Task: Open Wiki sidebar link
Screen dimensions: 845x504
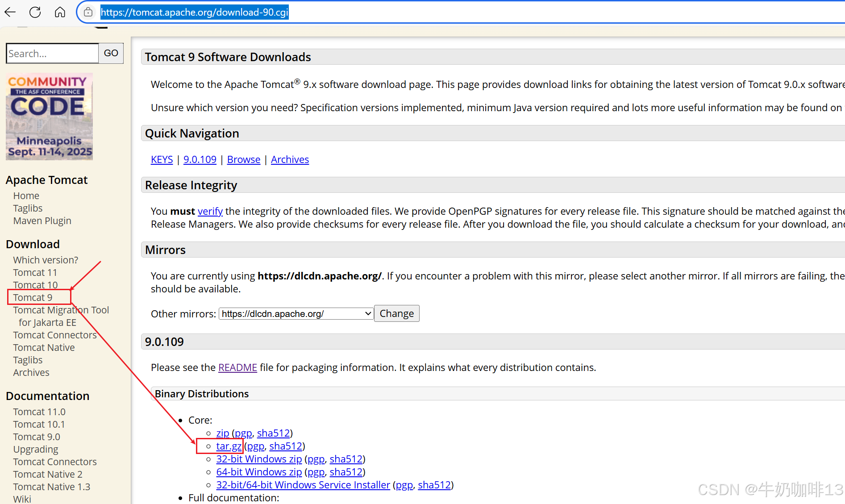Action: coord(22,499)
